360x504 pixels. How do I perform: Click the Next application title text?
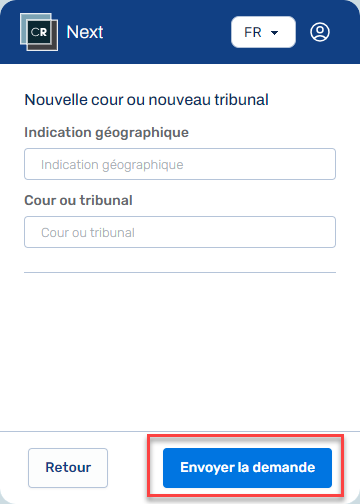coord(85,32)
